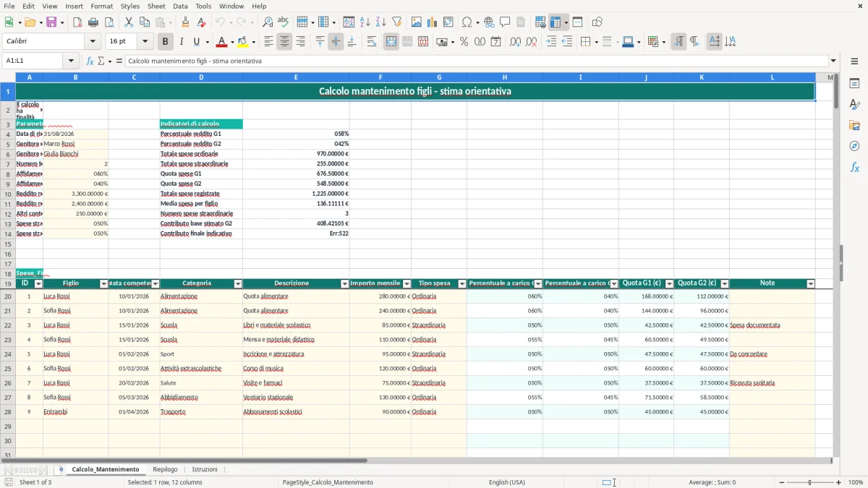Click the Insert Image icon

(x=417, y=22)
